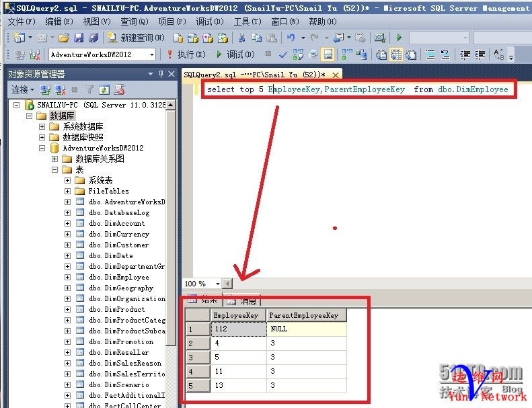
Task: Click the Save All icon
Action: coord(93,38)
